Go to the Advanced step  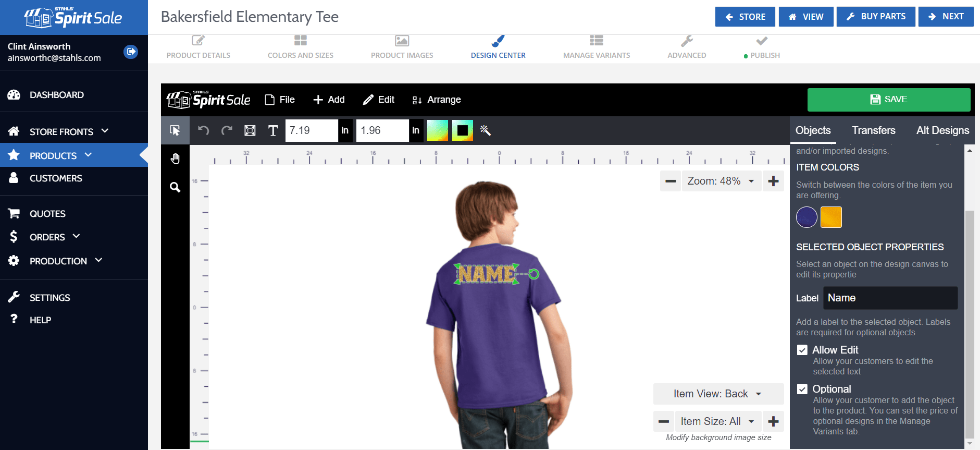(687, 47)
